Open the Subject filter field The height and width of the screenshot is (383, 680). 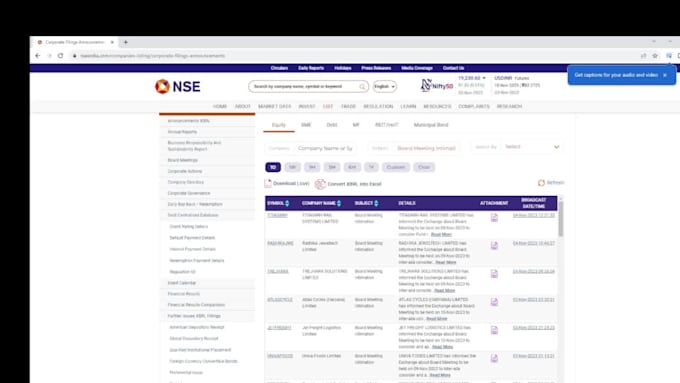pos(426,148)
